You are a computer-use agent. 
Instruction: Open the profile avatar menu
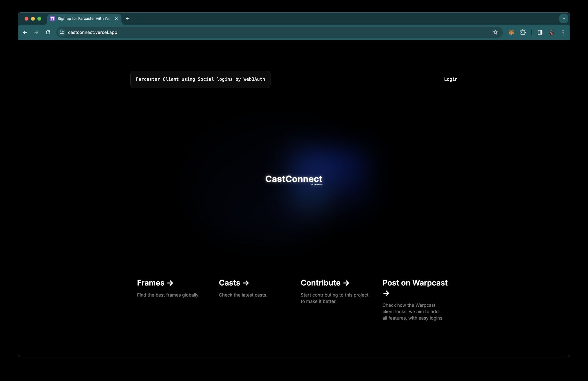552,32
